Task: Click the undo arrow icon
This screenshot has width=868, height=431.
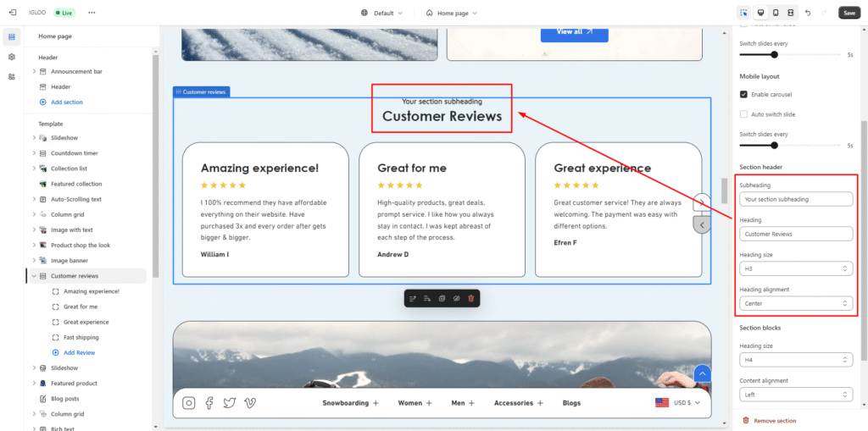Action: [807, 13]
